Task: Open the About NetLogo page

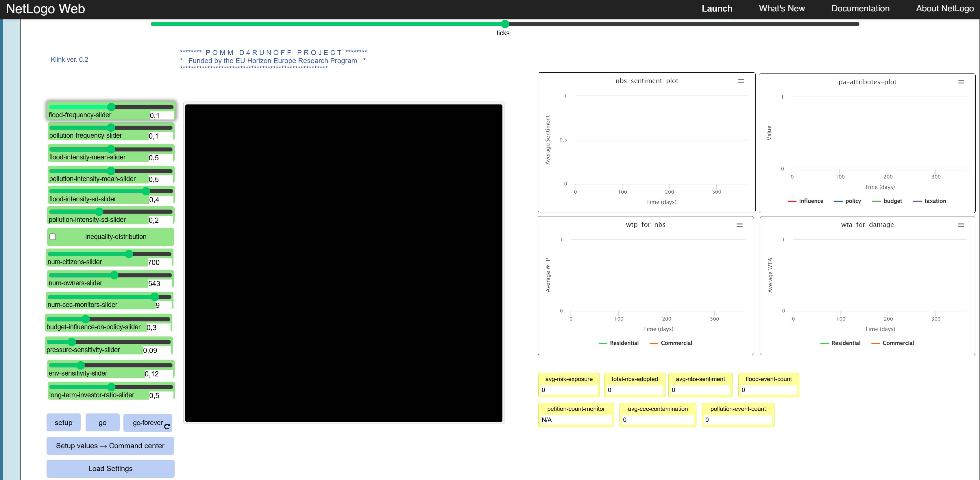Action: 945,8
